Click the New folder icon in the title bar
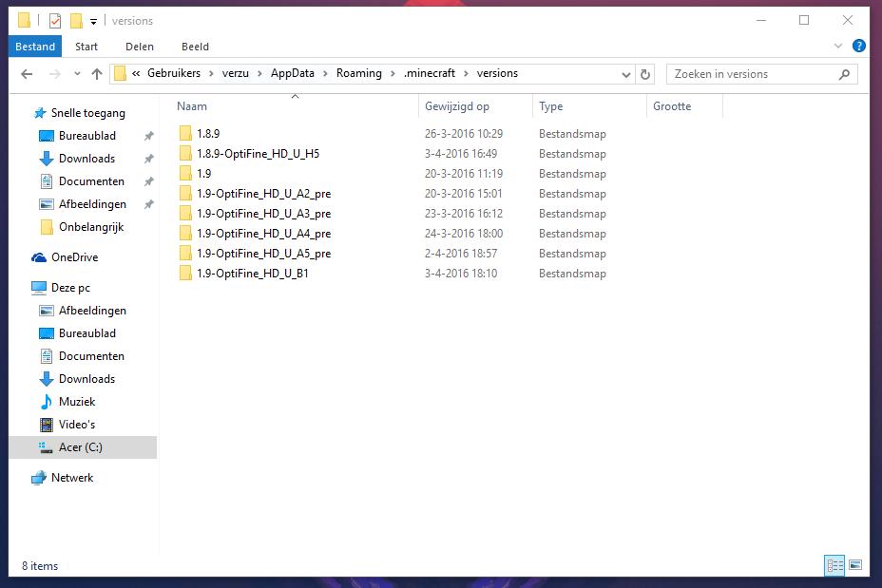Screen dimensions: 882x588 click(76, 21)
